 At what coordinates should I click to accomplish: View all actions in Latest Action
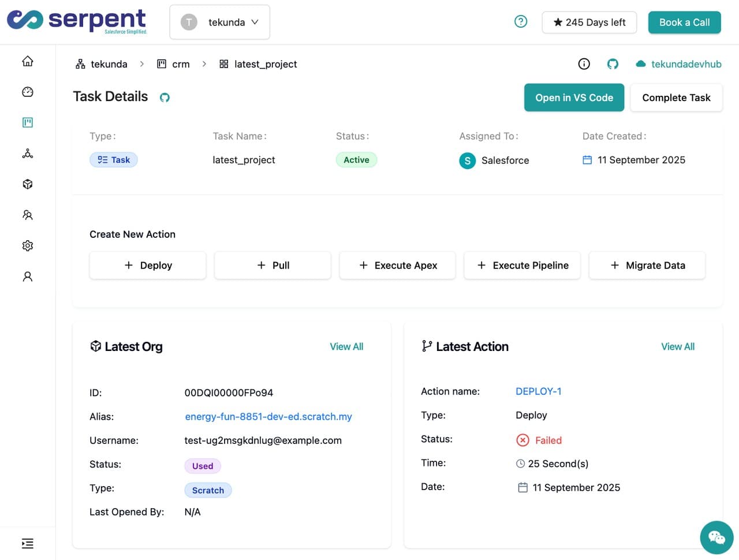[x=678, y=346]
